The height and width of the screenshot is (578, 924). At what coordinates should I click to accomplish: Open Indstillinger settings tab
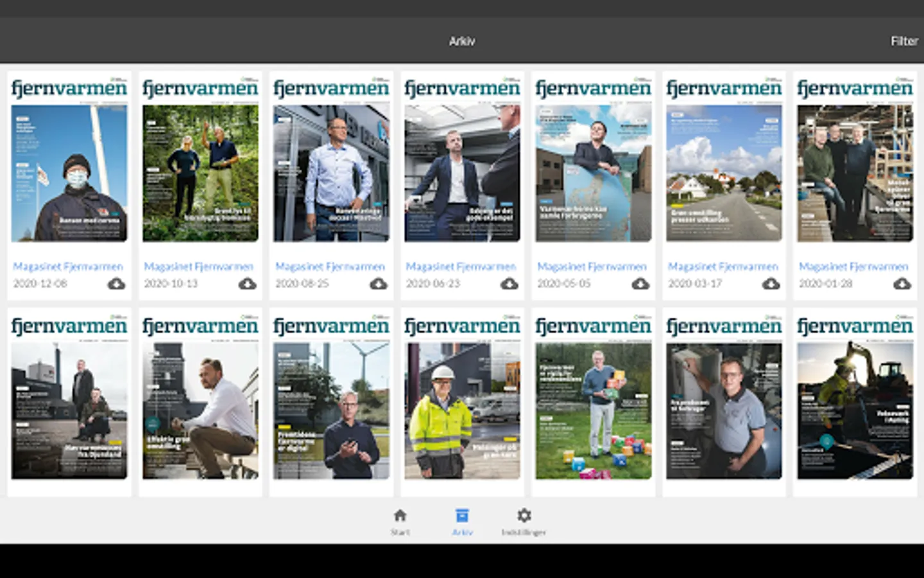coord(524,522)
